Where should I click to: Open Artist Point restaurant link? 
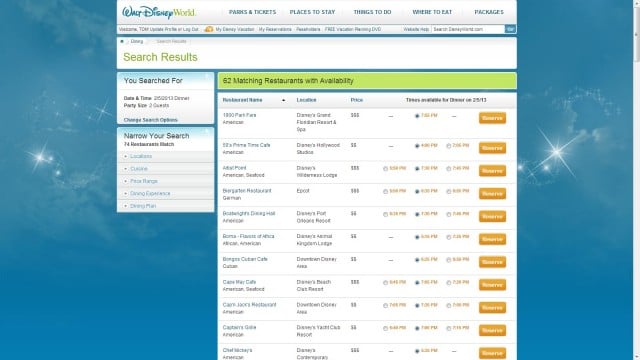(235, 168)
